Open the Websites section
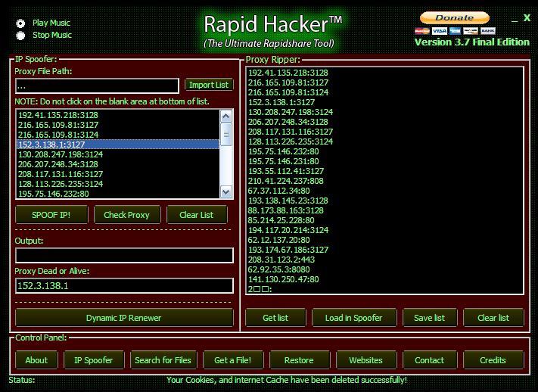The height and width of the screenshot is (392, 538). tap(365, 360)
